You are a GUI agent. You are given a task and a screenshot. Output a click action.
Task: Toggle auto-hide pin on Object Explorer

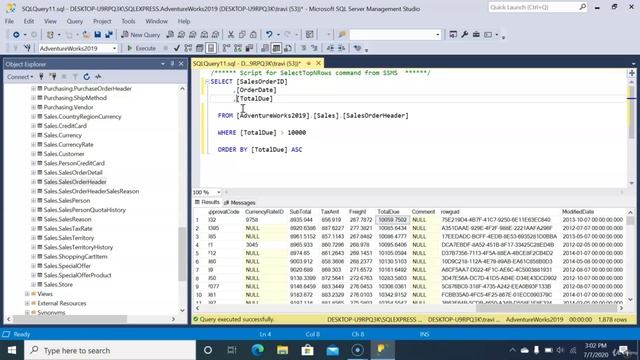point(172,64)
